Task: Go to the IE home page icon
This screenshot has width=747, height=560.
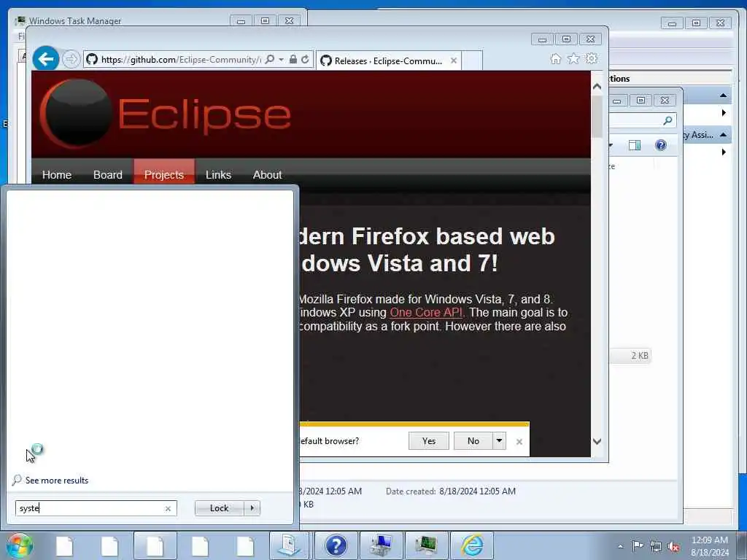Action: (555, 58)
